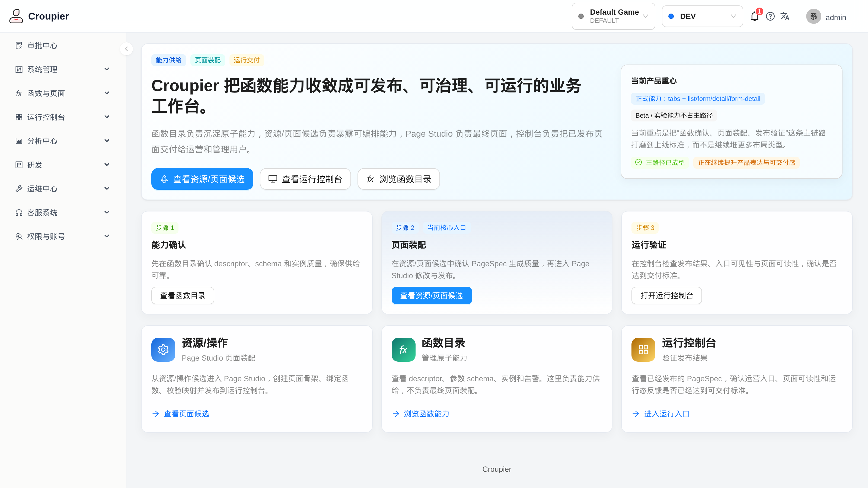The image size is (868, 488).
Task: Expand the 运维中心 menu chevron
Action: click(107, 188)
